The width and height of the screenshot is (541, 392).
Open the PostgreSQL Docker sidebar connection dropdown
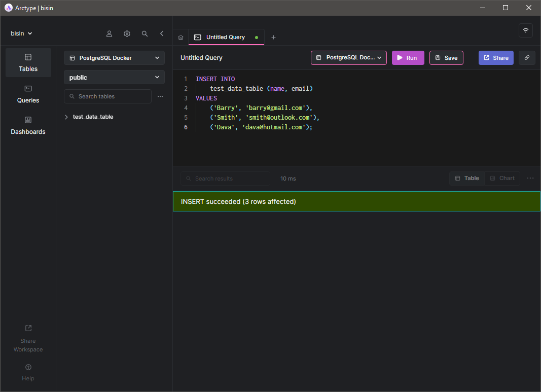point(114,58)
